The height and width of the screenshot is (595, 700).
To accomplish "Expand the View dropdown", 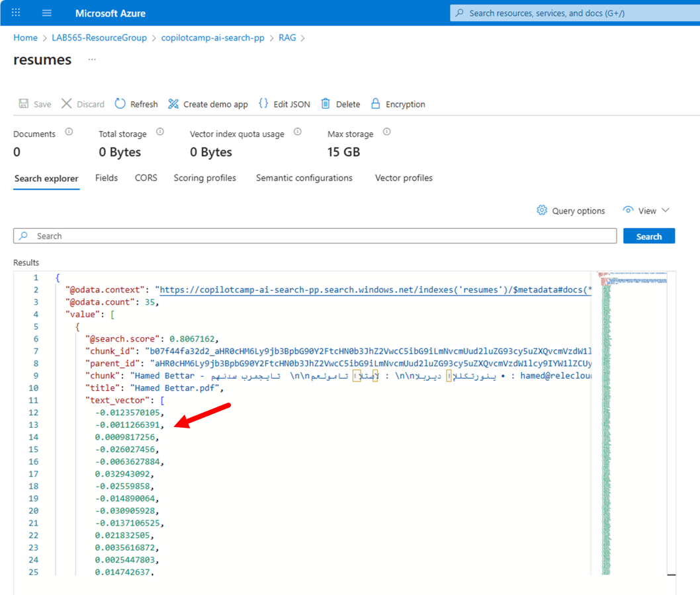I will click(x=646, y=210).
